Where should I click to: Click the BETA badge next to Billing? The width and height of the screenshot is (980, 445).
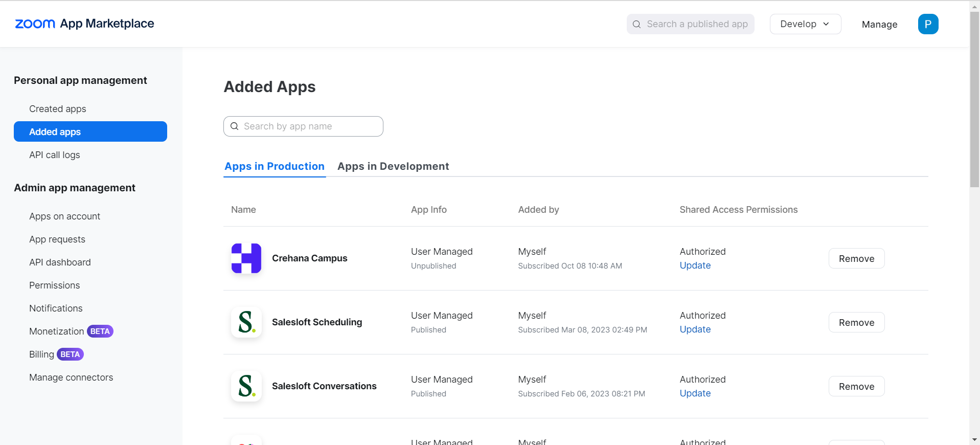click(70, 354)
